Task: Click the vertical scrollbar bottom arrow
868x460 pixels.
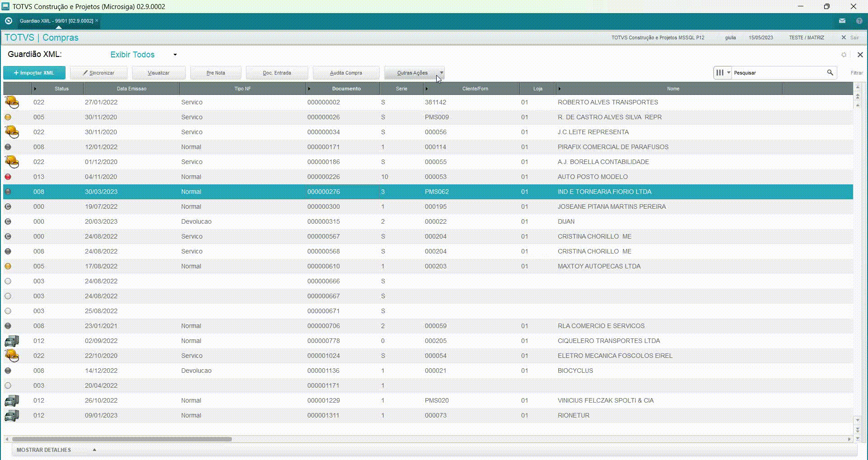Action: (x=858, y=438)
